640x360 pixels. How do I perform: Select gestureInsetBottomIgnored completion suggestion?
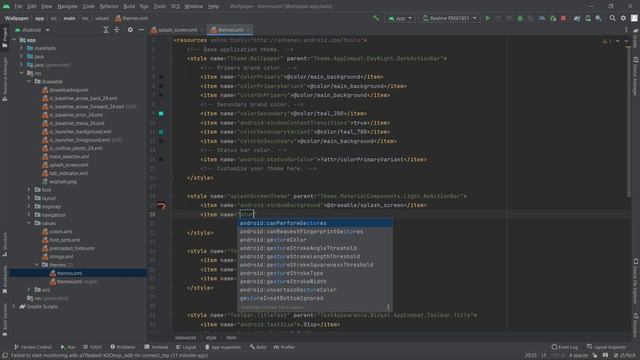point(315,298)
